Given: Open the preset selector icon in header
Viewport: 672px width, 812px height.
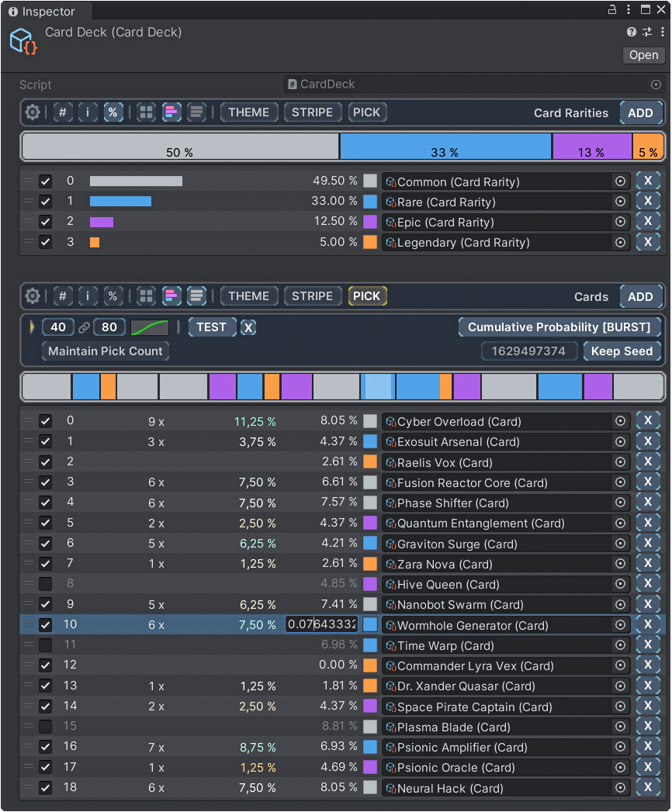Looking at the screenshot, I should click(647, 32).
